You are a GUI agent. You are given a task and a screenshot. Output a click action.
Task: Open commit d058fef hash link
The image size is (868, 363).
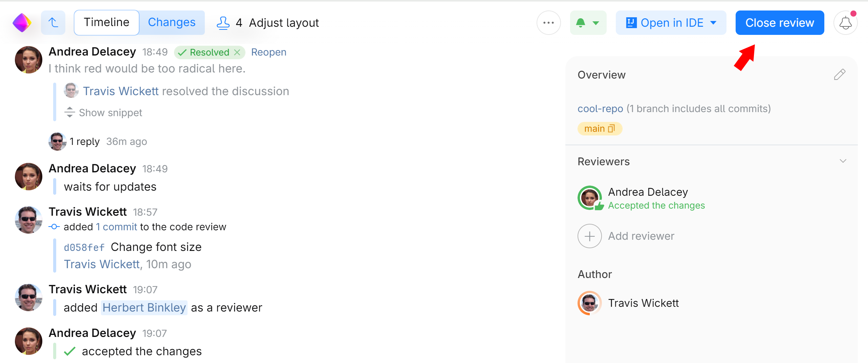tap(84, 248)
